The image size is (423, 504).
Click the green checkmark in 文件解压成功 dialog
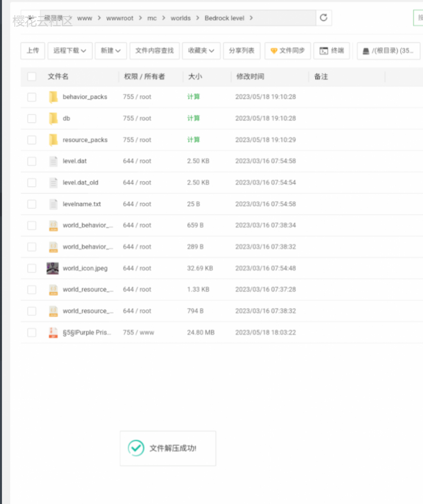coord(135,448)
